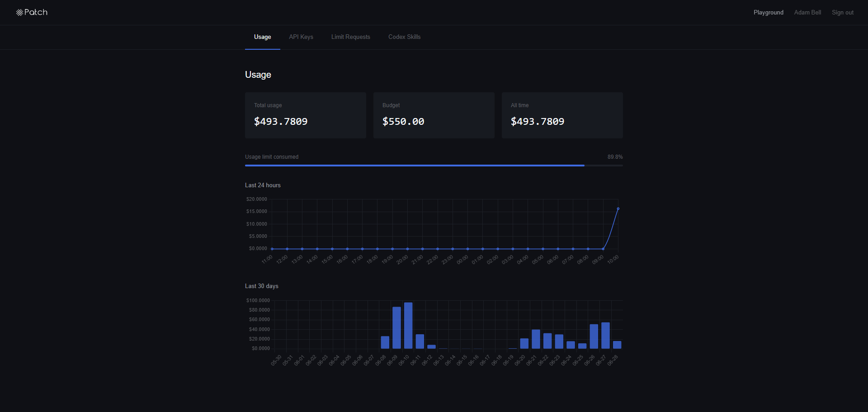This screenshot has width=868, height=412.
Task: Click the 06-26 bar in the 30-day chart
Action: [x=594, y=336]
